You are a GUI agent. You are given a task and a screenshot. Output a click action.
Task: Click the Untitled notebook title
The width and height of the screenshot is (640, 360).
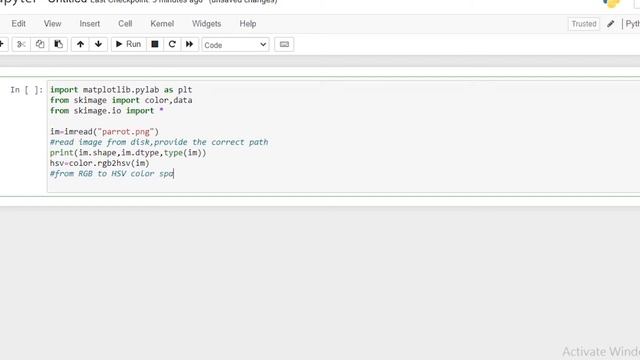[x=67, y=2]
